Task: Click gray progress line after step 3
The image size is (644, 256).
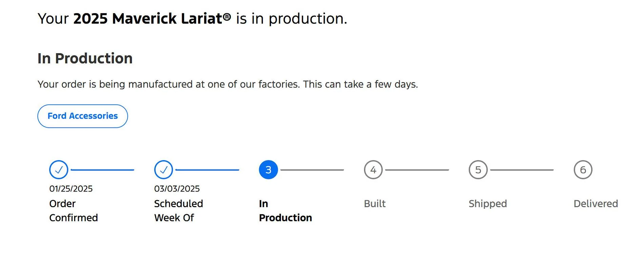Action: click(312, 170)
